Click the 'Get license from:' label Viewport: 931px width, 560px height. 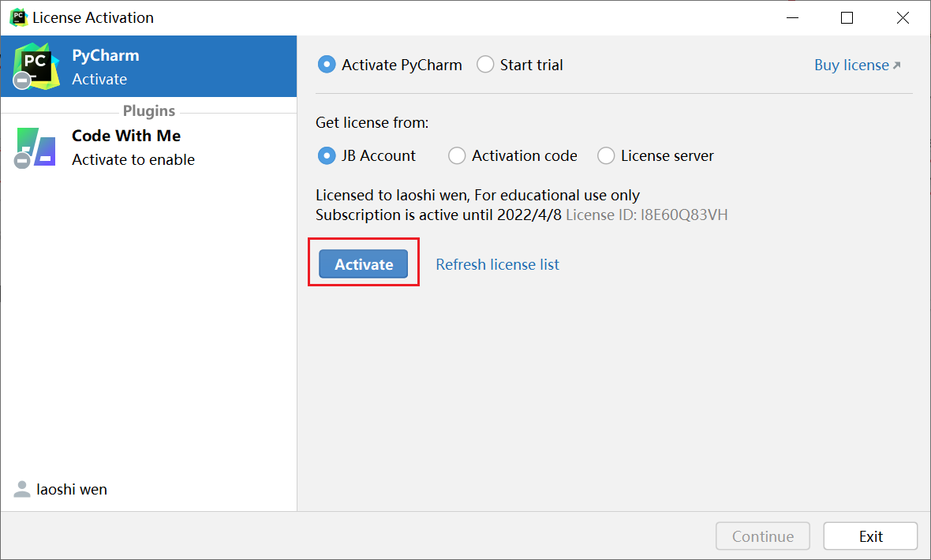(x=372, y=122)
